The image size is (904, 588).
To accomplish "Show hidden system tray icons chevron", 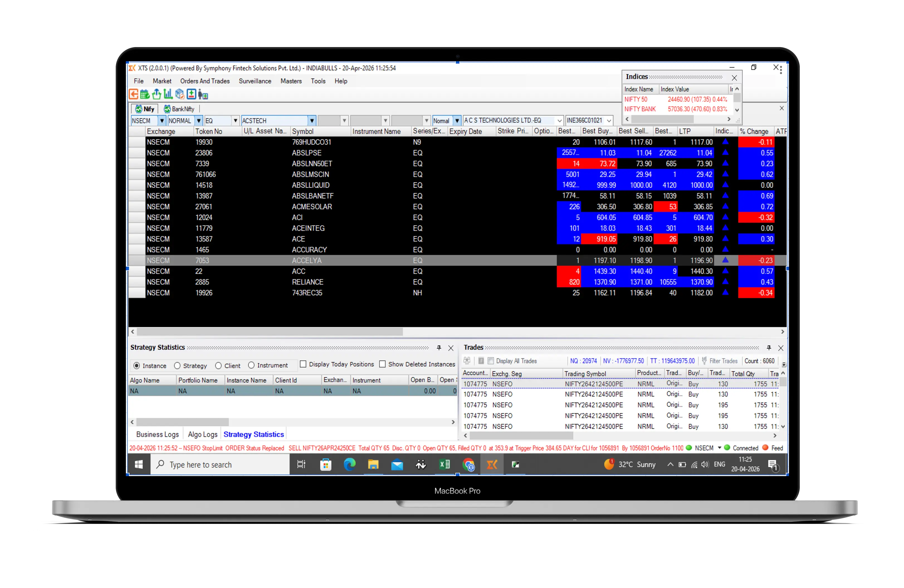I will [670, 464].
